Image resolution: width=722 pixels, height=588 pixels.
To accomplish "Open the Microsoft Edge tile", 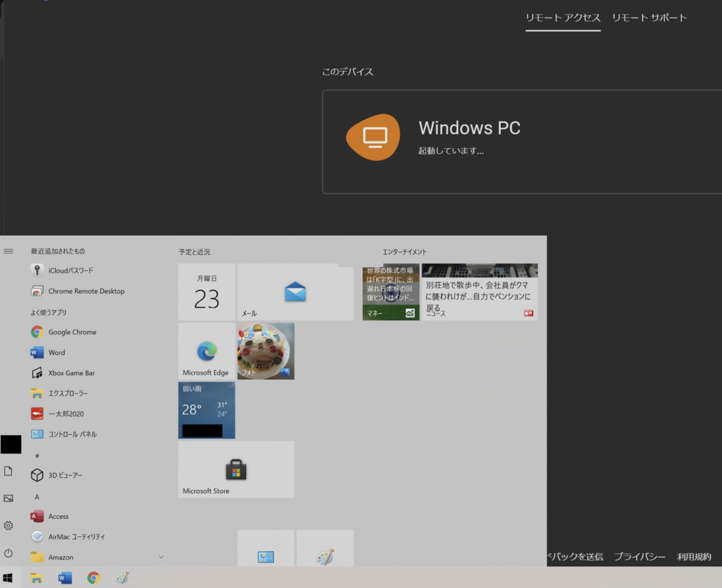I will click(206, 351).
